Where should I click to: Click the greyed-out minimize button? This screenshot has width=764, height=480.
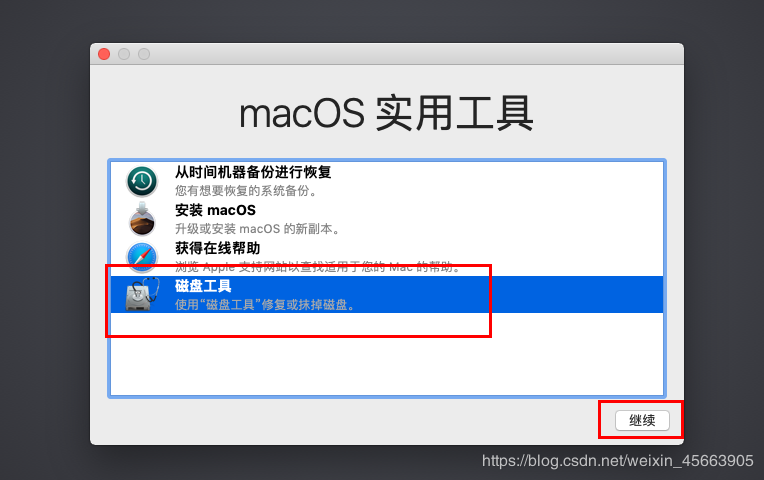pyautogui.click(x=124, y=54)
